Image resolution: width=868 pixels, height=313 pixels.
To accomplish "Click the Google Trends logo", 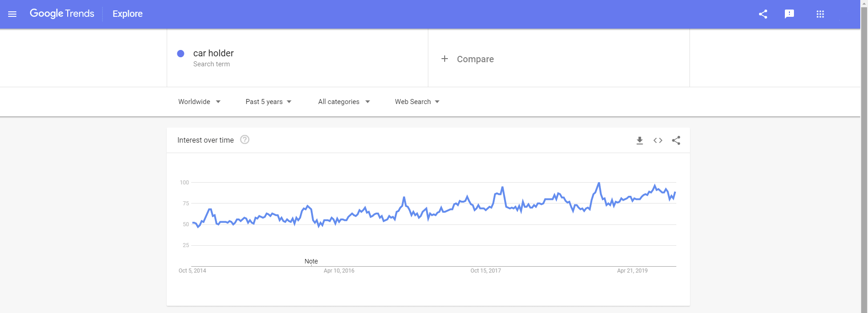I will [x=62, y=14].
